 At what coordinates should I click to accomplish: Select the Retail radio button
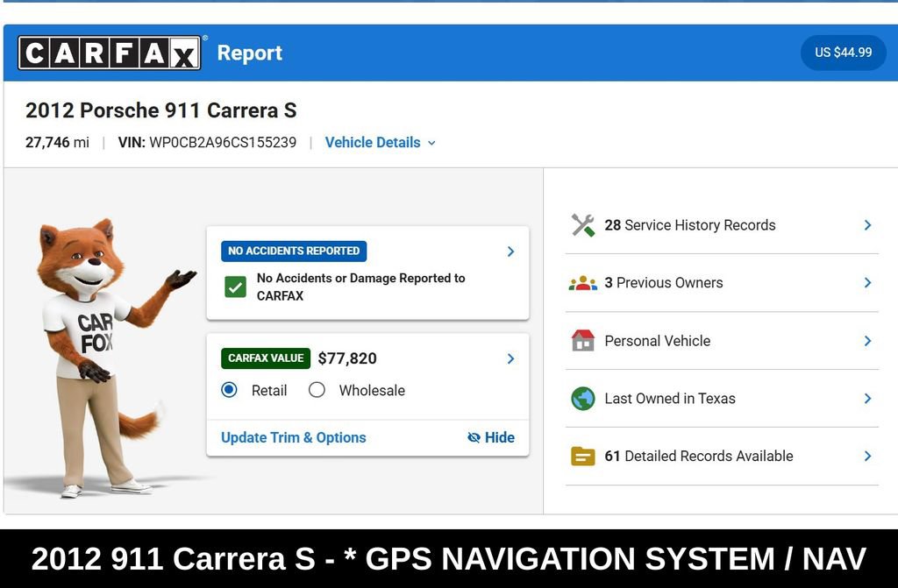pyautogui.click(x=229, y=390)
